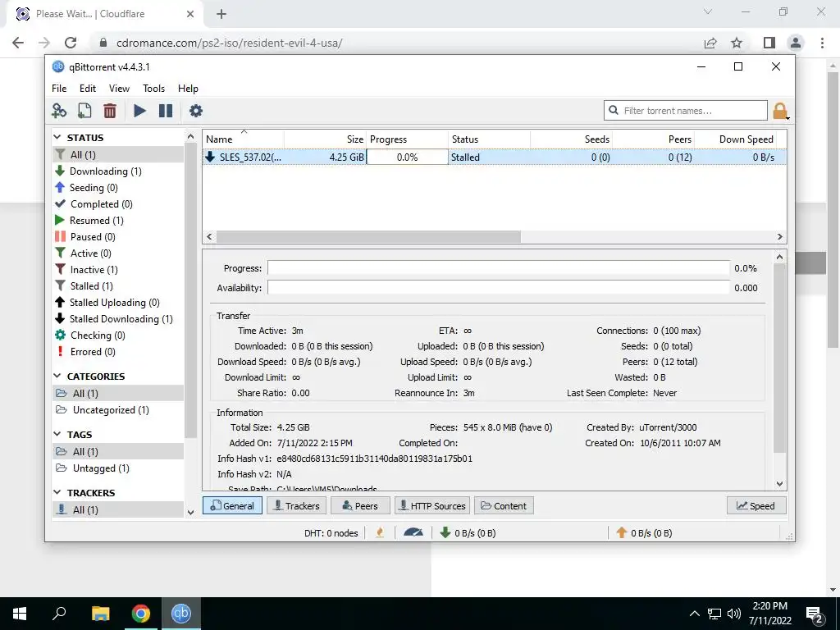Screen dimensions: 840x630
Task: Open the Help menu
Action: click(x=188, y=89)
